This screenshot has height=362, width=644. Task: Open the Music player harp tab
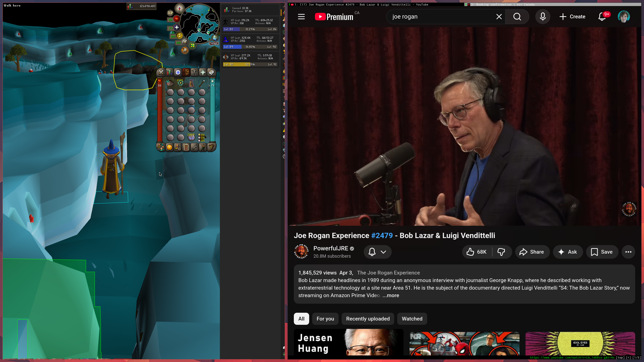pyautogui.click(x=211, y=147)
